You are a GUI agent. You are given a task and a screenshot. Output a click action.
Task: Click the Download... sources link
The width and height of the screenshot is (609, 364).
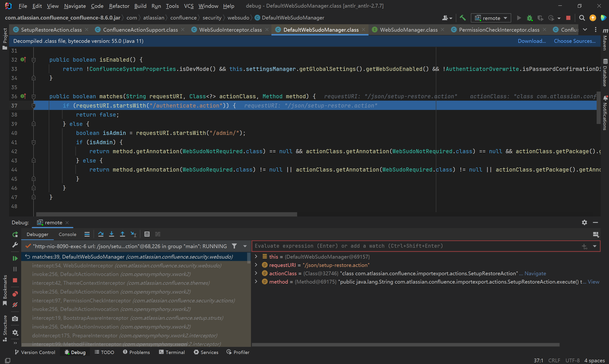click(x=532, y=41)
